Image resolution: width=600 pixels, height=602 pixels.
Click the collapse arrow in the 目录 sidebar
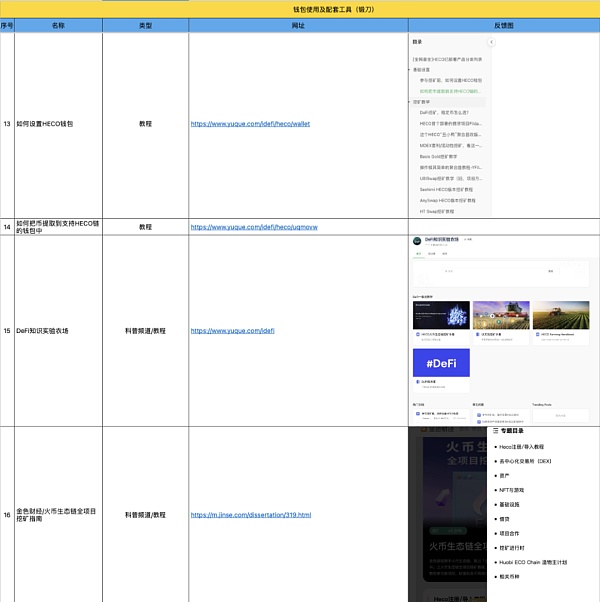click(x=491, y=43)
